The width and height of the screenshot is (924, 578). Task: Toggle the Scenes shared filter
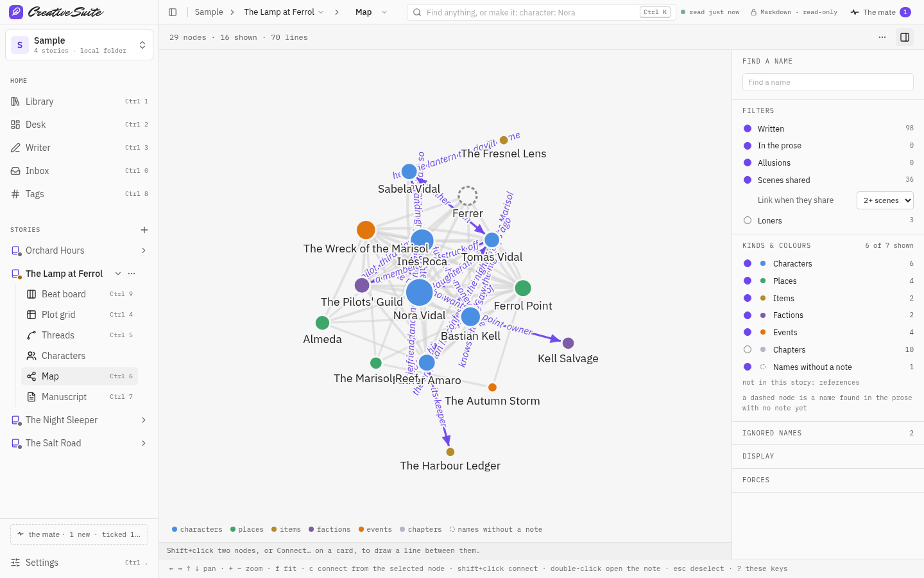point(748,180)
